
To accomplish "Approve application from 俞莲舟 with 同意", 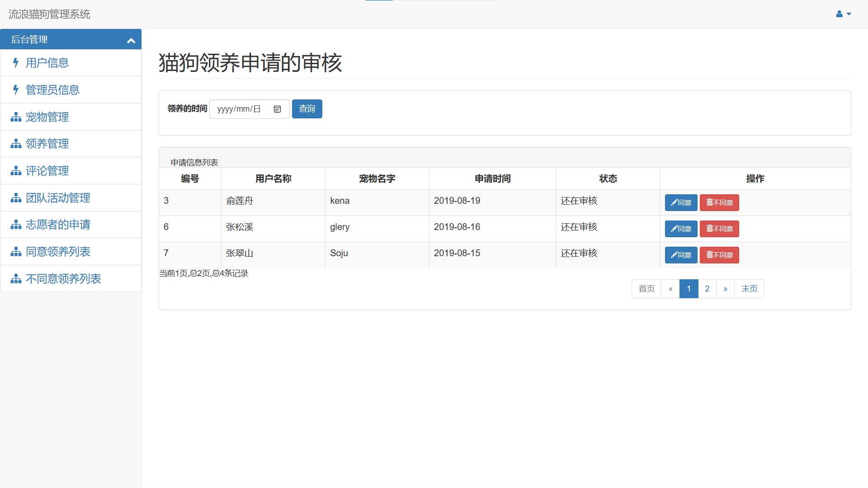I will coord(681,202).
